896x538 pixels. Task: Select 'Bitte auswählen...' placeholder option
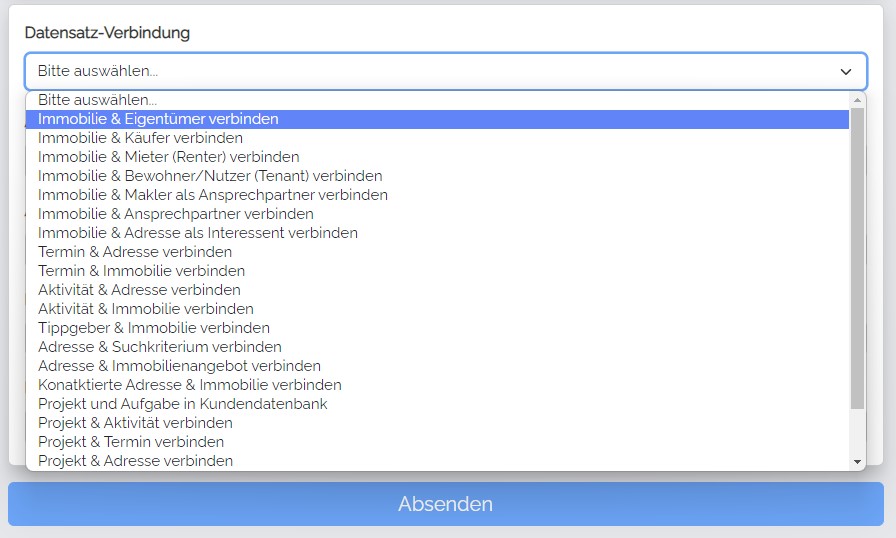tap(98, 100)
